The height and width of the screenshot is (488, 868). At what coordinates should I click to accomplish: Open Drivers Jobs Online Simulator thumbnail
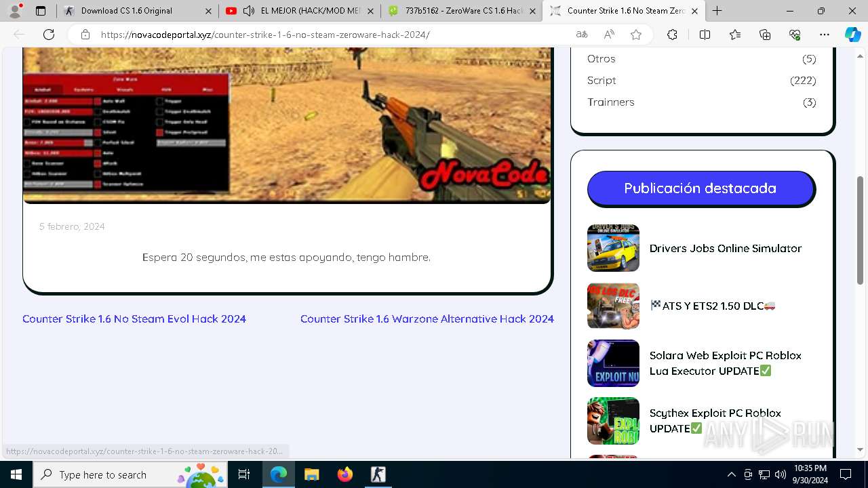(613, 249)
